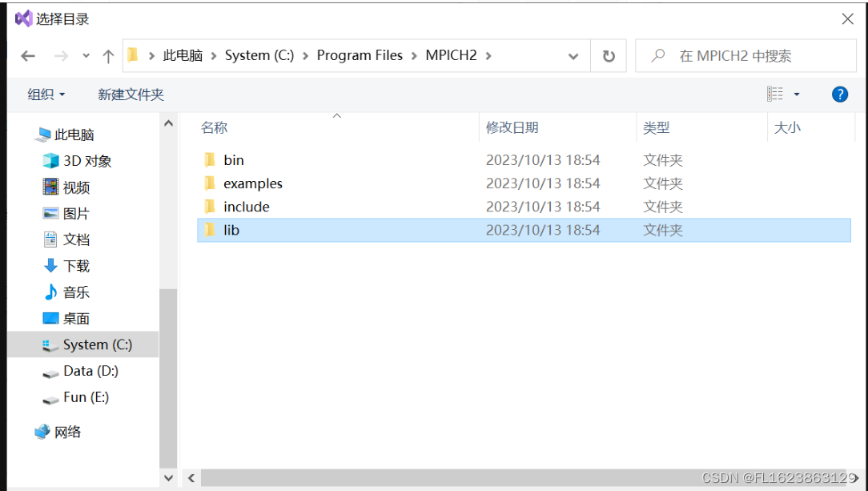Click the back navigation arrow

[x=27, y=55]
